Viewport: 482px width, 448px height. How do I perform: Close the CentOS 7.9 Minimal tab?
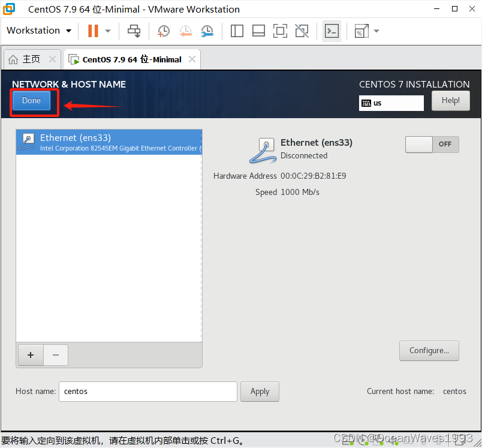(192, 59)
